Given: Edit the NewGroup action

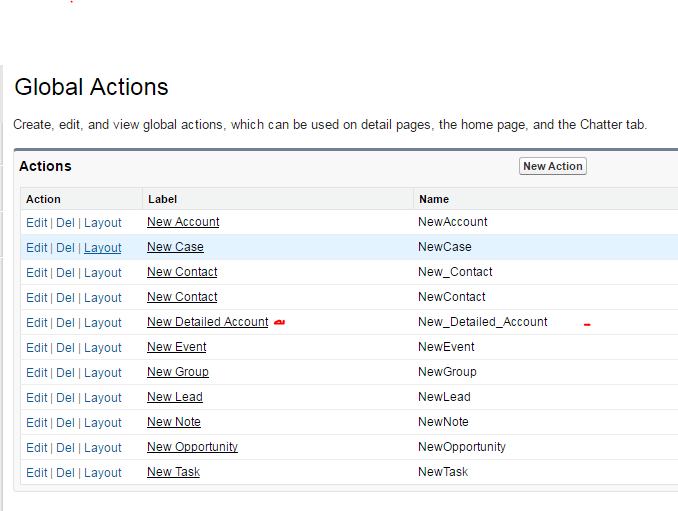Looking at the screenshot, I should 37,373.
